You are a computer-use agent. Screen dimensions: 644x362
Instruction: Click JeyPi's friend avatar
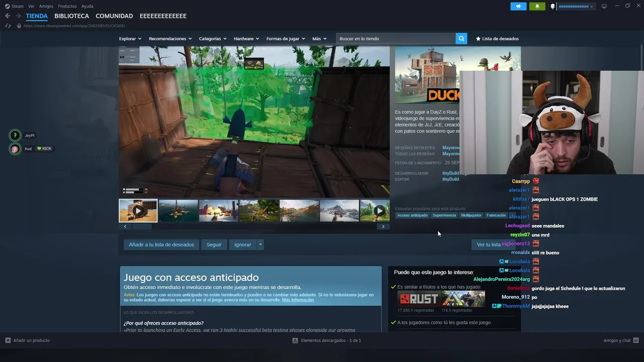[x=15, y=135]
